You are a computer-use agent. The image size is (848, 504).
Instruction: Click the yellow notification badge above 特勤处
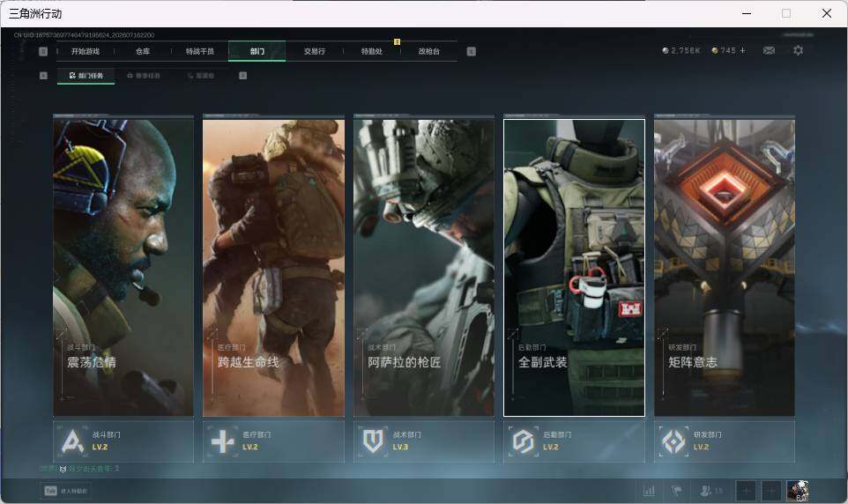(397, 41)
